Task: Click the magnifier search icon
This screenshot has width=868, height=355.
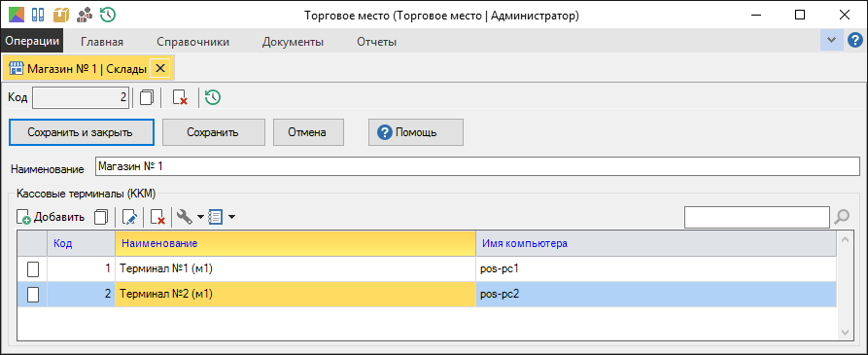Action: (842, 217)
